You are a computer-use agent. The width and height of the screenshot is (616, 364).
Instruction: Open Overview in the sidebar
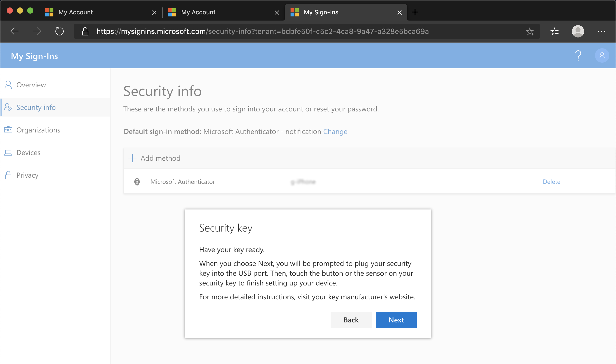(55, 85)
